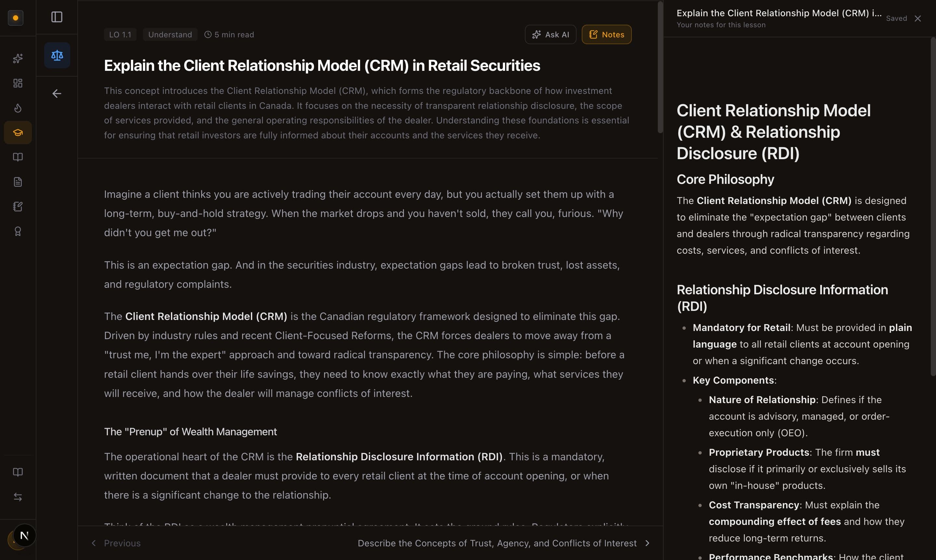Click the notes panel header title

point(779,13)
